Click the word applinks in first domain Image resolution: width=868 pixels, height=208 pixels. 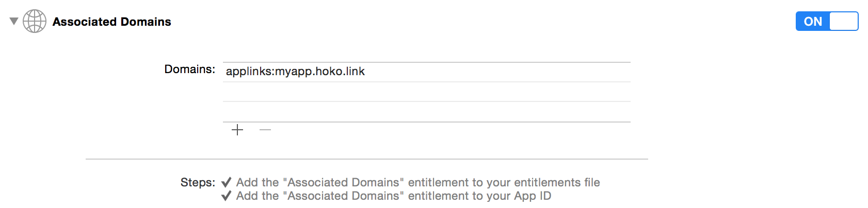click(249, 72)
